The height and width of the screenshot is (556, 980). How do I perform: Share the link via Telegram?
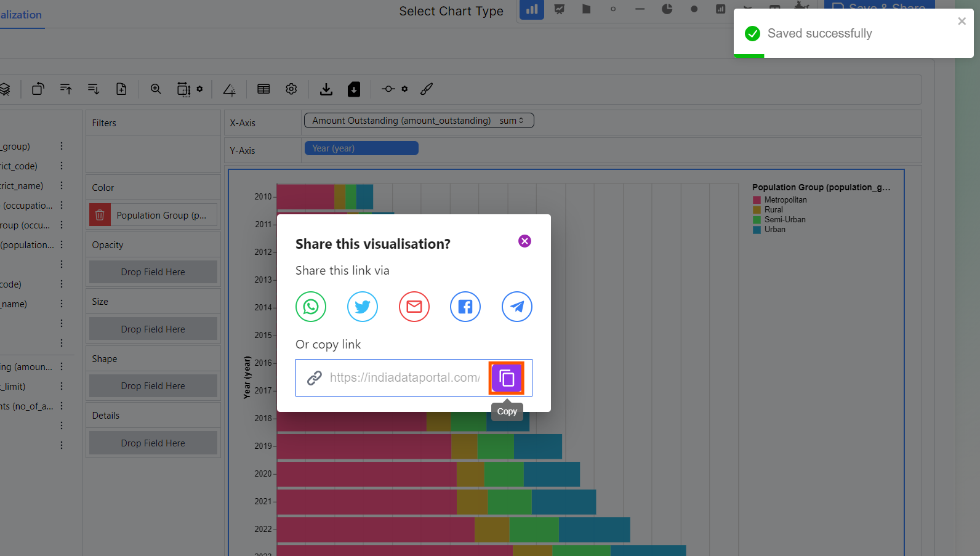pyautogui.click(x=516, y=307)
